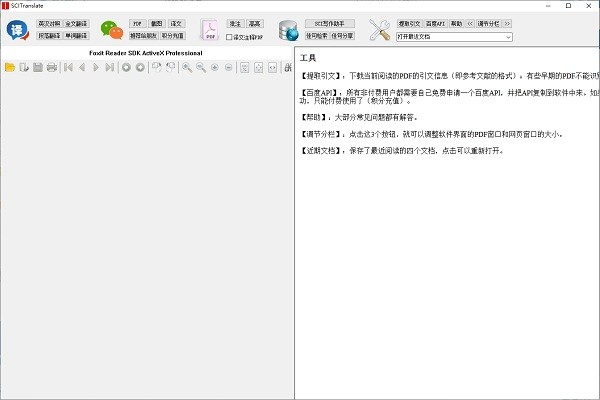Jump to last page with the arrow icon
Viewport: 600px width, 400px height.
[110, 67]
